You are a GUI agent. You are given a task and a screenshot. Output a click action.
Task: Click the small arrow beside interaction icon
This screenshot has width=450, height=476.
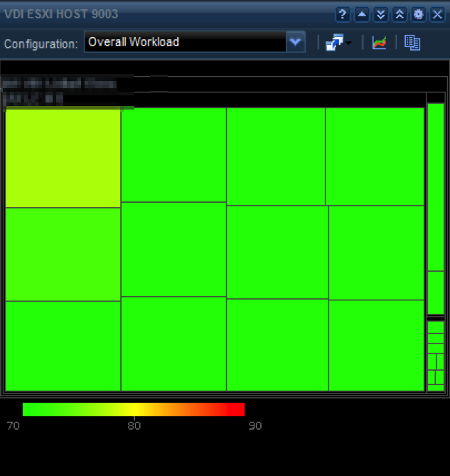[348, 44]
